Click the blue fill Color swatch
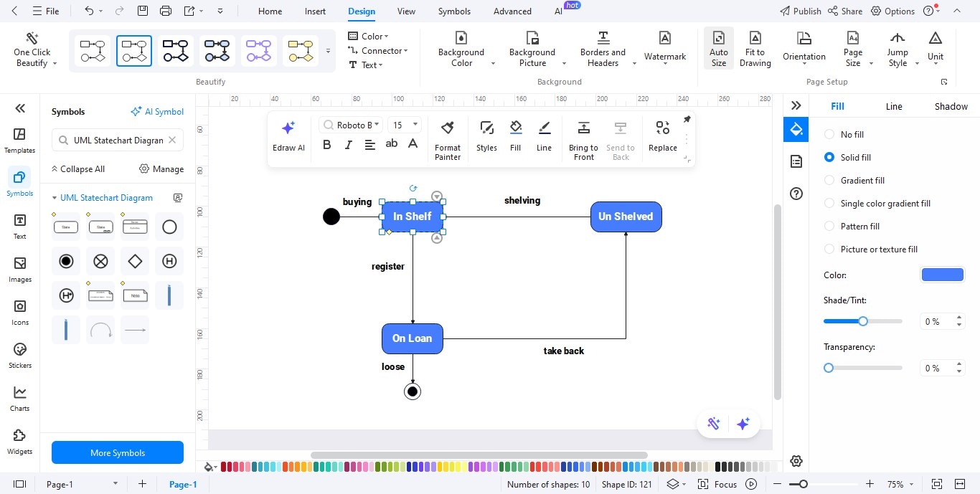This screenshot has width=980, height=494. (942, 275)
